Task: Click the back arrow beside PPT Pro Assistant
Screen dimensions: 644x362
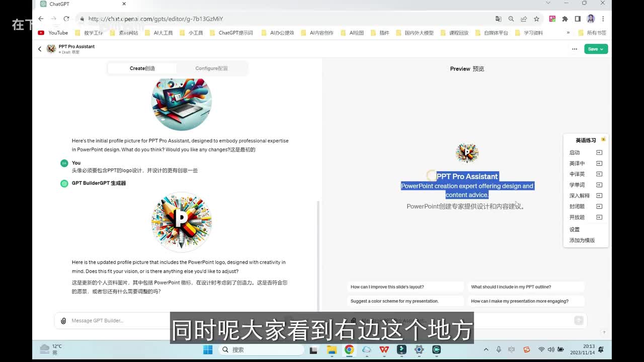Action: point(40,49)
